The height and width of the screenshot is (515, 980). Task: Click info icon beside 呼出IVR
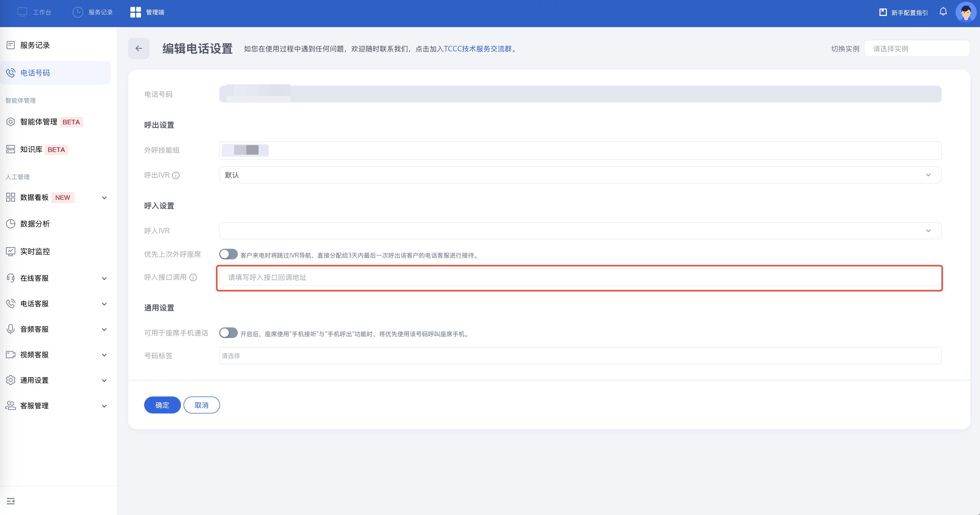176,175
